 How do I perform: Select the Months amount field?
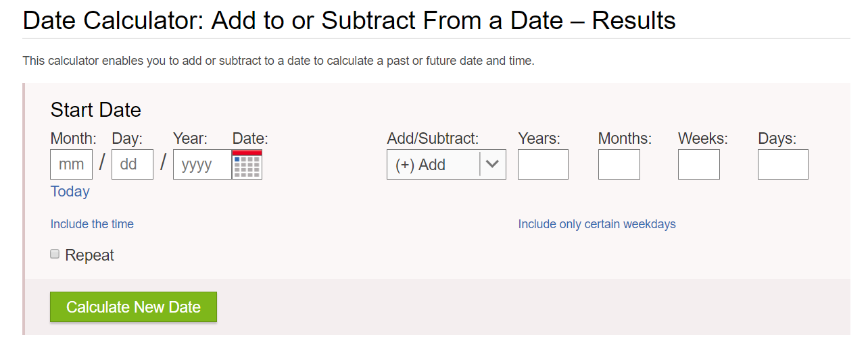619,164
